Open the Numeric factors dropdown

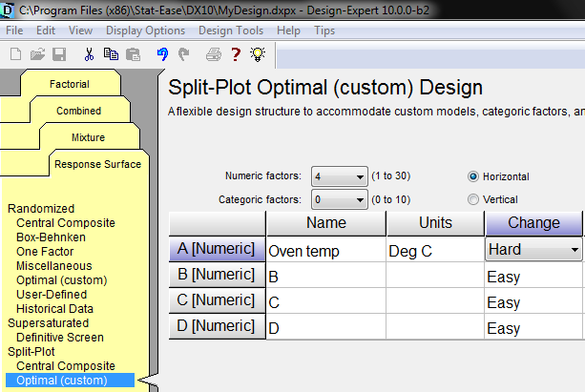click(340, 176)
